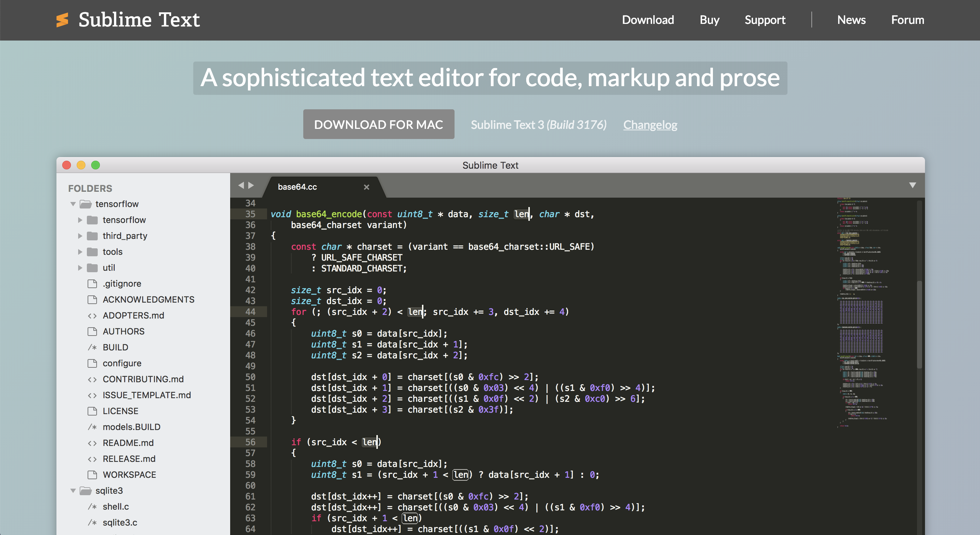Click the Sublime Text logo icon
980x535 pixels.
coord(62,20)
